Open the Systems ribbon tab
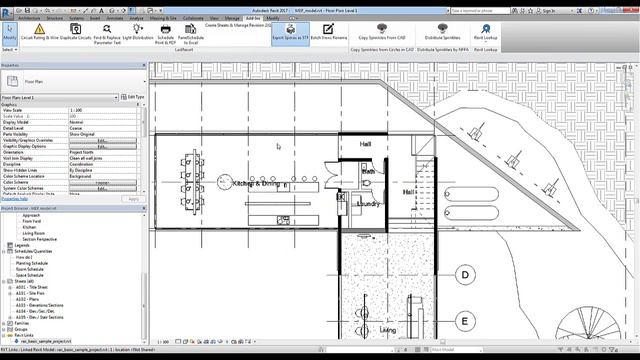The width and height of the screenshot is (640, 360). (x=76, y=18)
